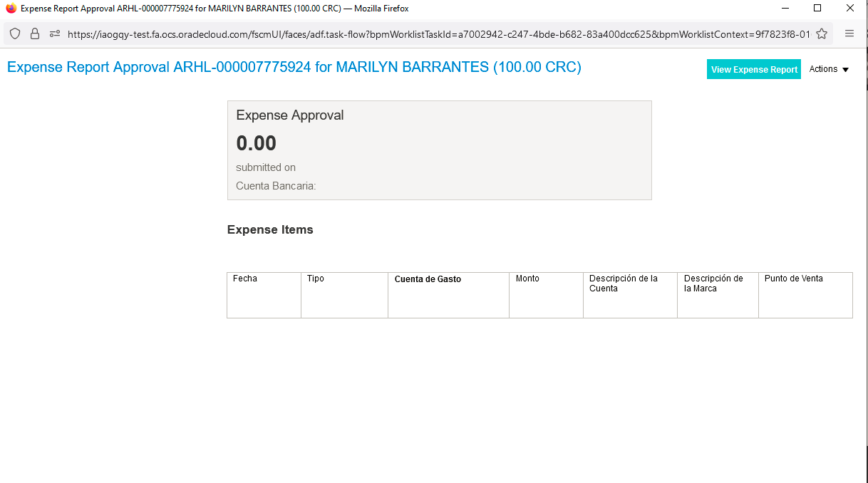
Task: Minimize the Firefox window
Action: click(785, 9)
